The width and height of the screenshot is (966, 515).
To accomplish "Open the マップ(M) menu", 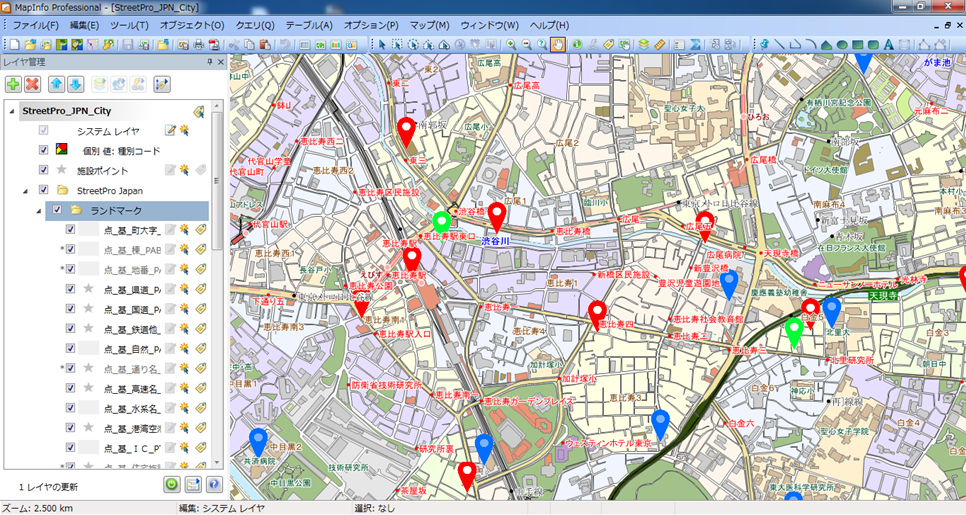I will tap(429, 25).
